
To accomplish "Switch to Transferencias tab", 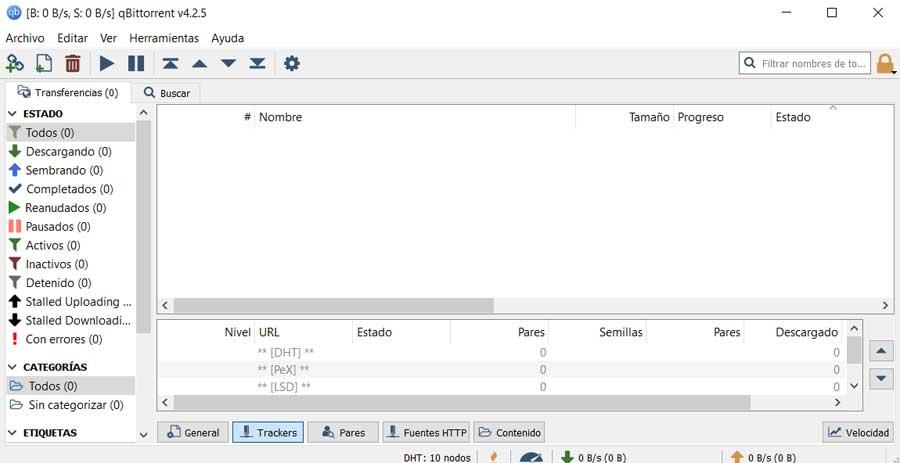I will pyautogui.click(x=68, y=92).
